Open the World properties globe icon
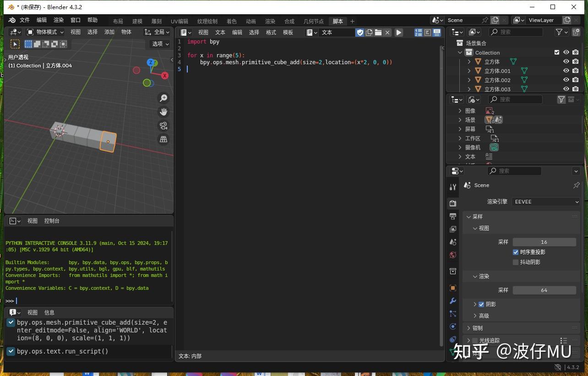Viewport: 588px width, 376px height. 452,255
